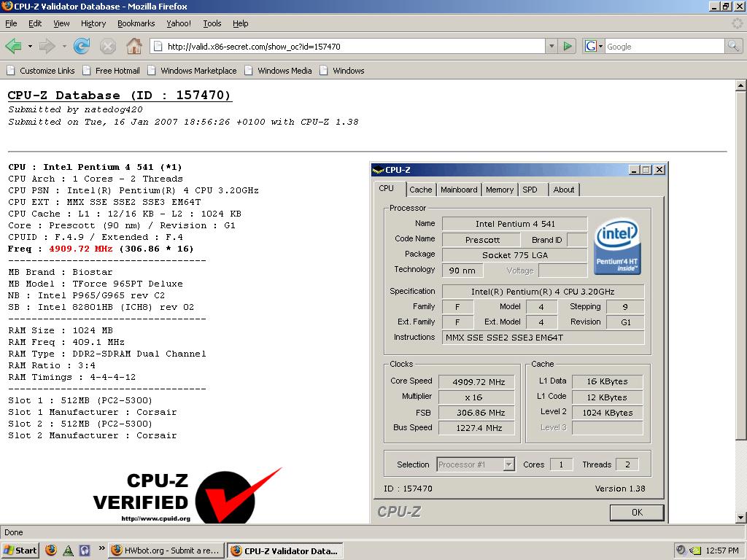Open Windows Marketplace bookmark
Image resolution: width=747 pixels, height=560 pixels.
(192, 71)
